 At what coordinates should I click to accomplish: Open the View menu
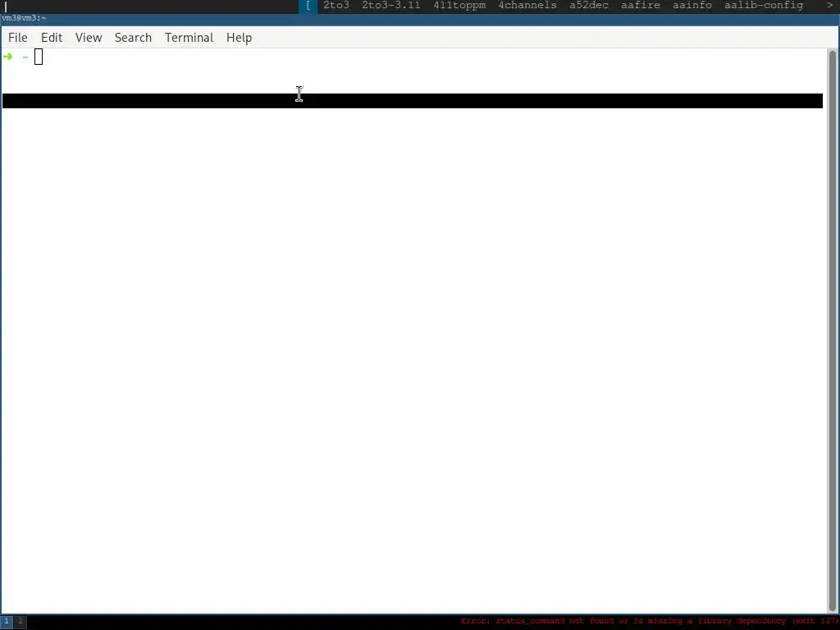pos(89,38)
